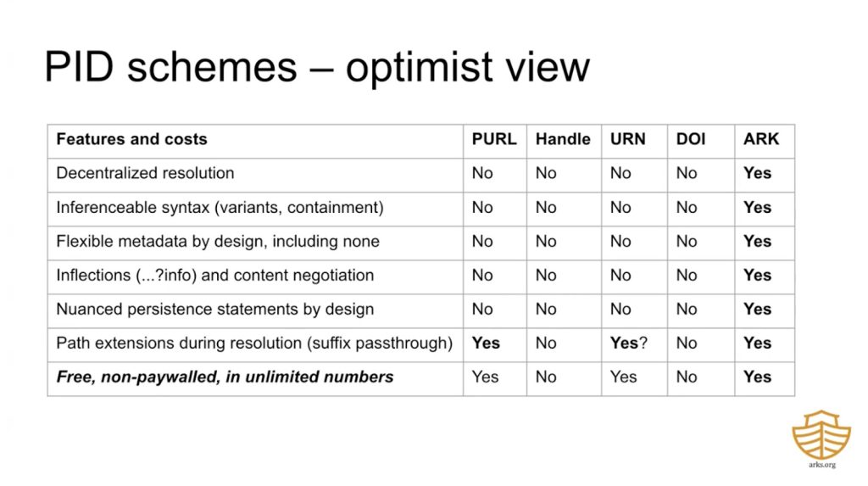Select the PURL column header
Screen dimensions: 868x486
point(494,139)
